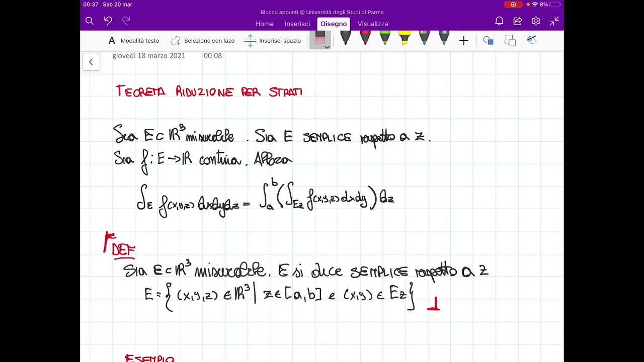The width and height of the screenshot is (644, 362).
Task: Select the yellow highlighter
Action: click(x=405, y=38)
